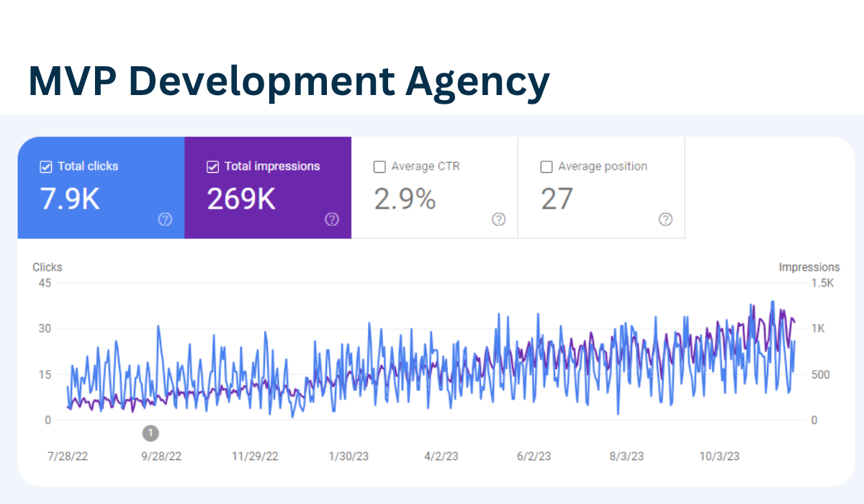Click the Search Console annotation marker labeled 1
864x504 pixels.
click(x=150, y=433)
